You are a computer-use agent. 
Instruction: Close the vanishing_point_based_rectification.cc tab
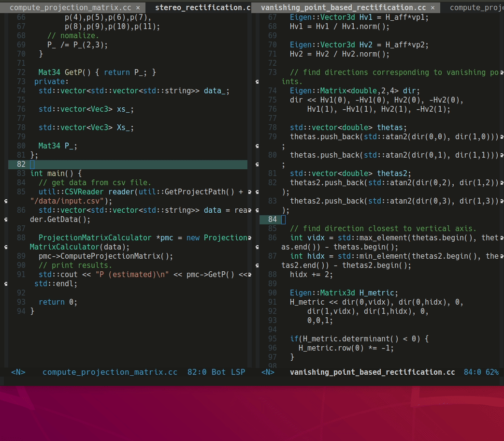[x=432, y=7]
